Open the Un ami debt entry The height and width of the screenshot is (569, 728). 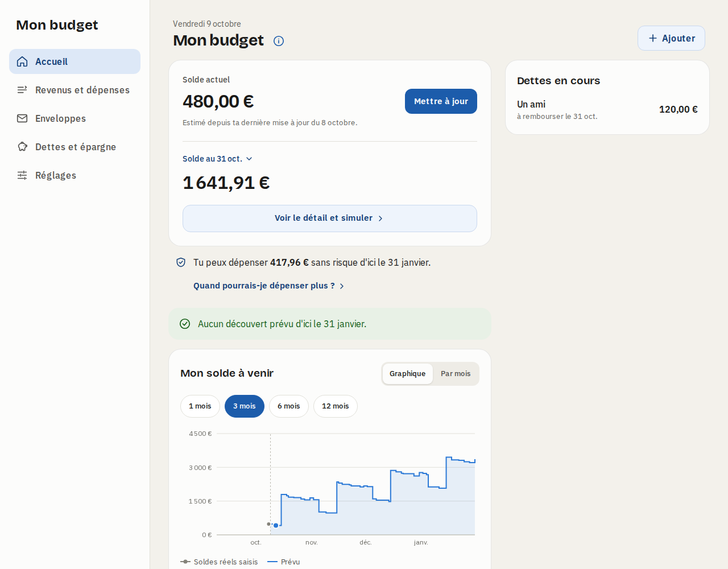[607, 109]
